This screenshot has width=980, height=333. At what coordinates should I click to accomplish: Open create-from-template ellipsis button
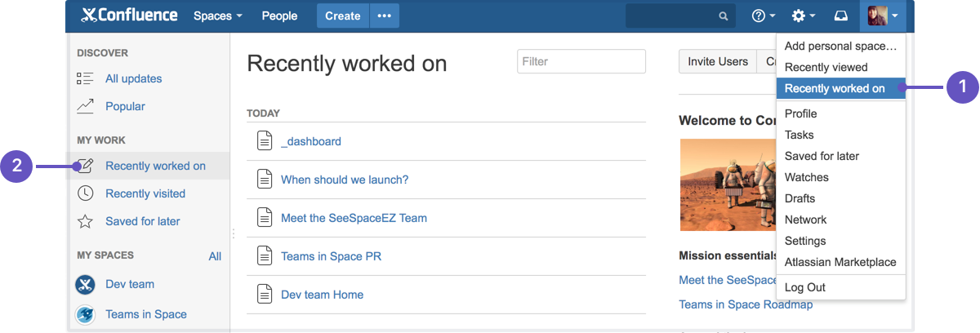click(x=385, y=16)
